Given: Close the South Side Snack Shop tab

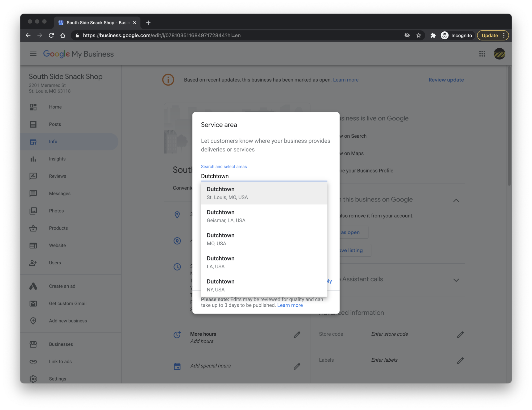Looking at the screenshot, I should (x=135, y=23).
